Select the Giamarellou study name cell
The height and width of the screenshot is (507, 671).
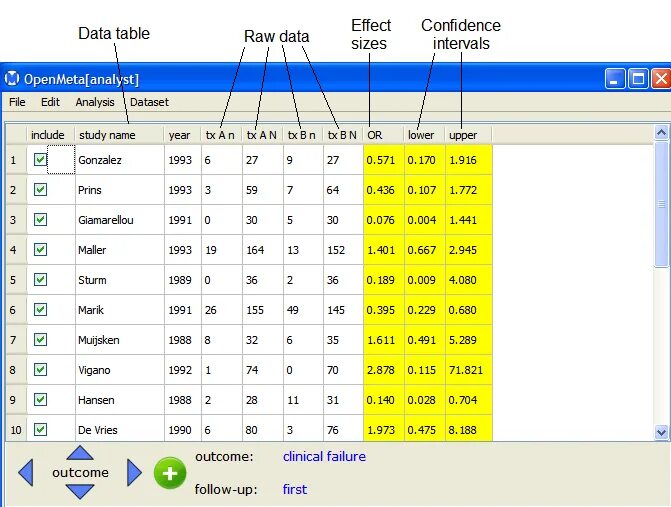[x=120, y=219]
